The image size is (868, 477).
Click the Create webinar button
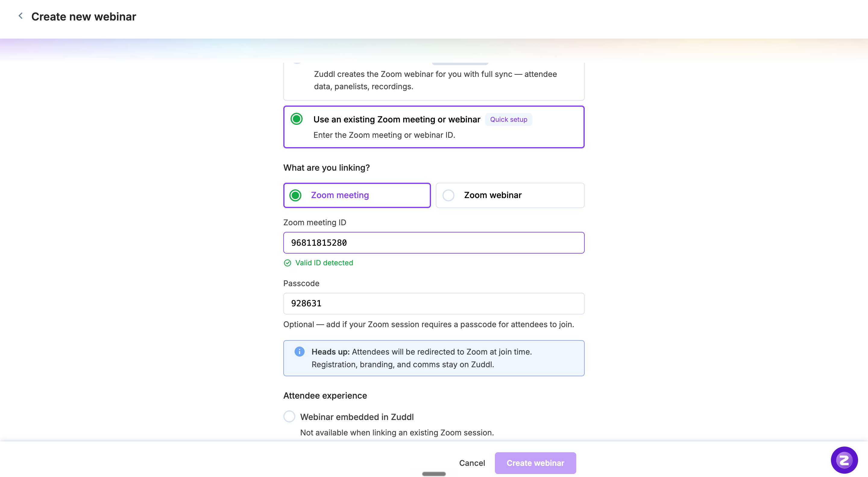[x=535, y=463]
